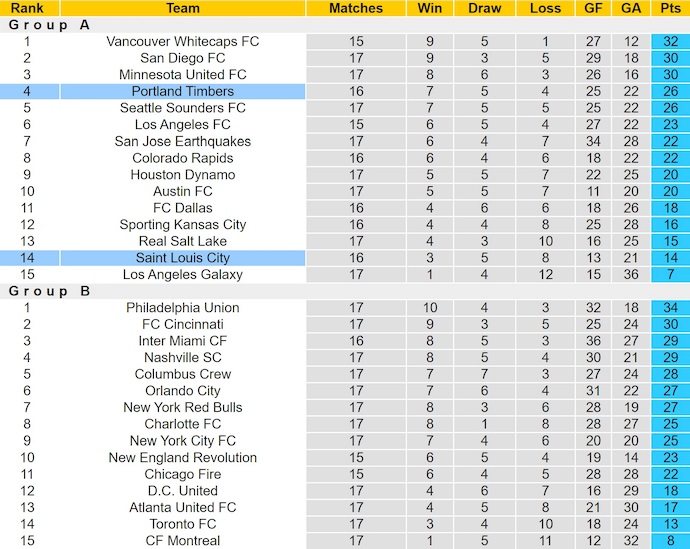Image resolution: width=690 pixels, height=549 pixels.
Task: Click the Philadelphia Union team name
Action: click(x=182, y=307)
